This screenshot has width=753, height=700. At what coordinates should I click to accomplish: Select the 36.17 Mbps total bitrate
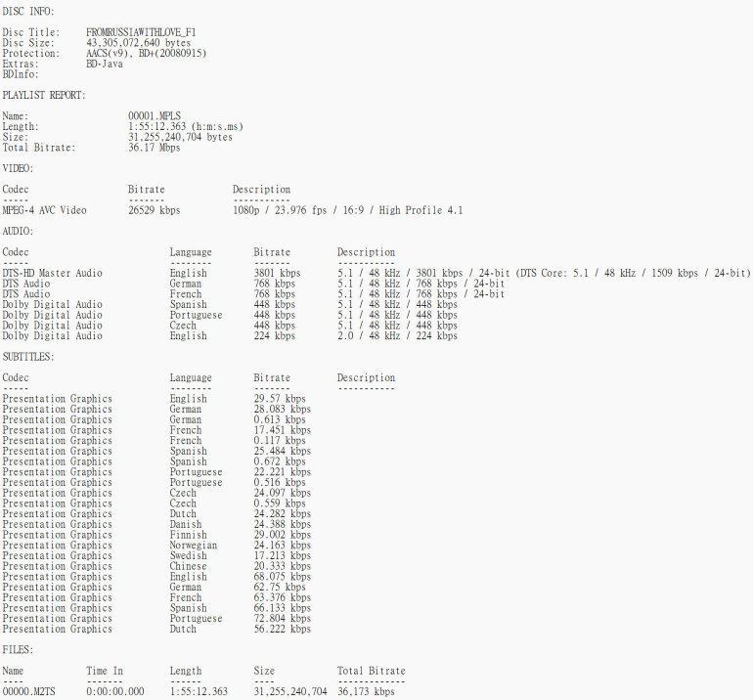tap(155, 148)
